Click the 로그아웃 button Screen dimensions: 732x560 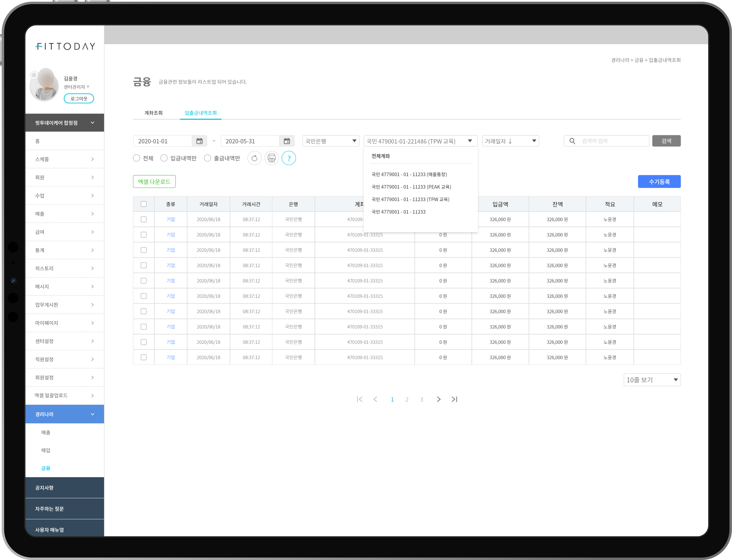click(79, 98)
